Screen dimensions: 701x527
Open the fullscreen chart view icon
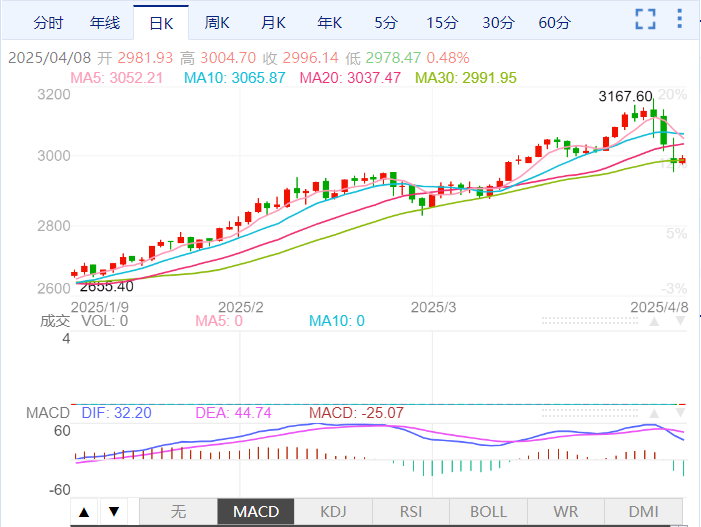pos(646,19)
